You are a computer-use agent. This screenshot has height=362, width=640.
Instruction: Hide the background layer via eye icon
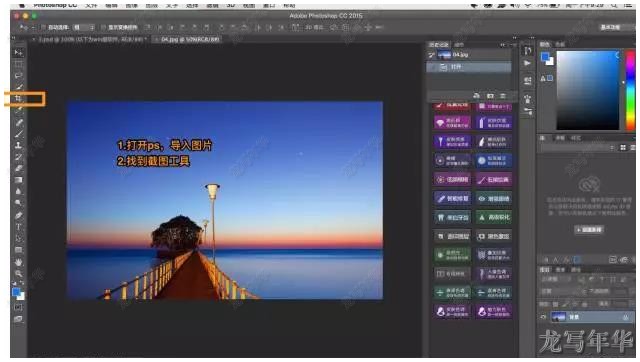(543, 317)
